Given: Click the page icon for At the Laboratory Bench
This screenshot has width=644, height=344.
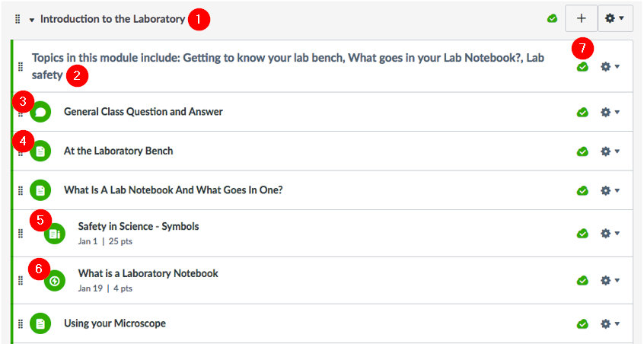Looking at the screenshot, I should coord(40,151).
